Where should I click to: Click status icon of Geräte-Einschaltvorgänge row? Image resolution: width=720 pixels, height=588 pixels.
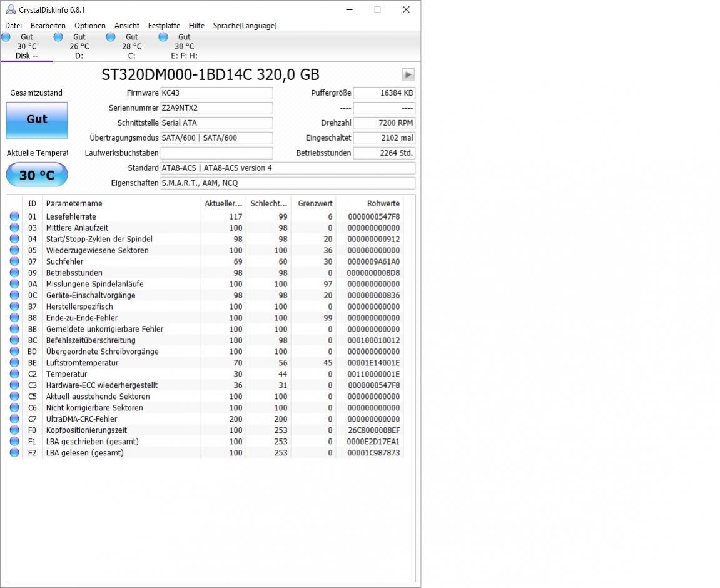[14, 295]
